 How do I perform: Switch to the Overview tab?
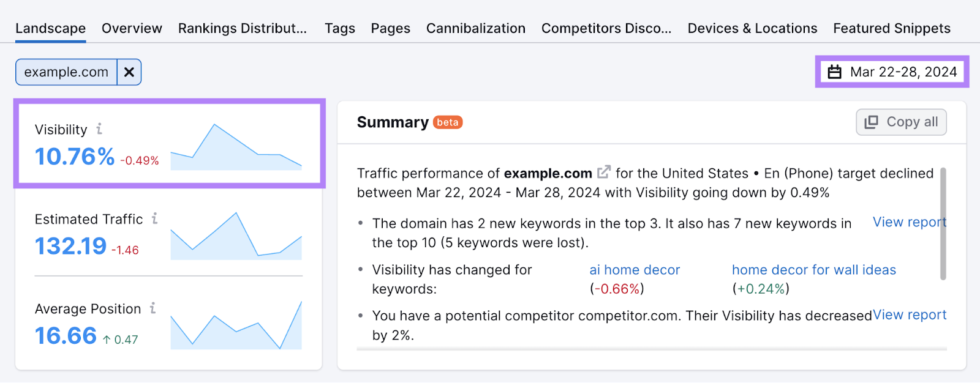(x=132, y=28)
